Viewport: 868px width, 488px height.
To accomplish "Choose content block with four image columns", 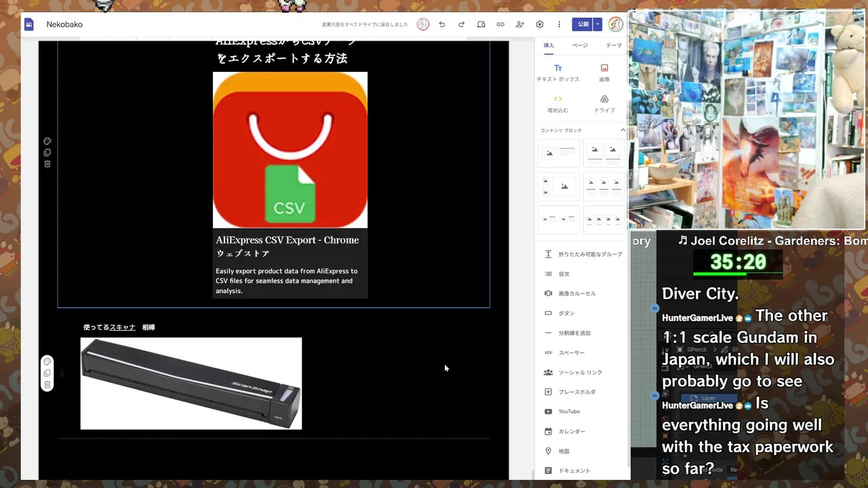I will 604,220.
